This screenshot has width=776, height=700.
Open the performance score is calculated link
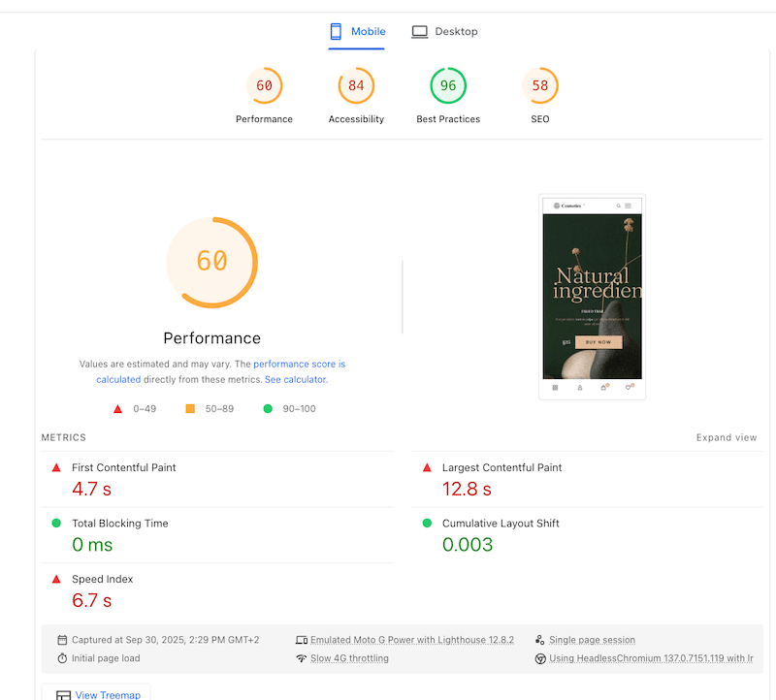coord(299,365)
